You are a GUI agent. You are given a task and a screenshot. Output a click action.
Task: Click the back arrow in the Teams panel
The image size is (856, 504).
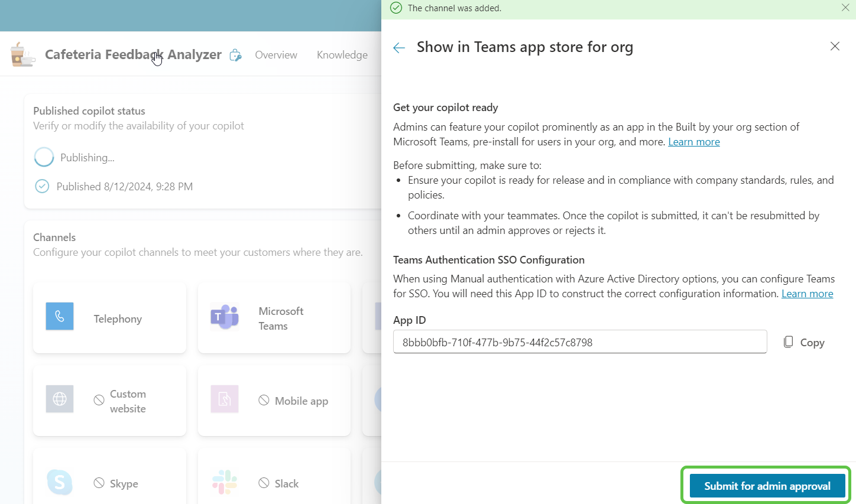[x=399, y=48]
